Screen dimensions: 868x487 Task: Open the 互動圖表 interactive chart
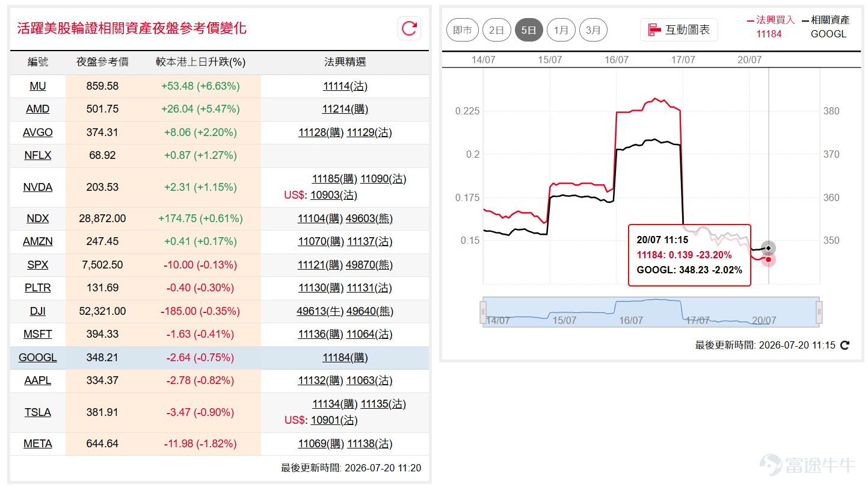(x=679, y=29)
